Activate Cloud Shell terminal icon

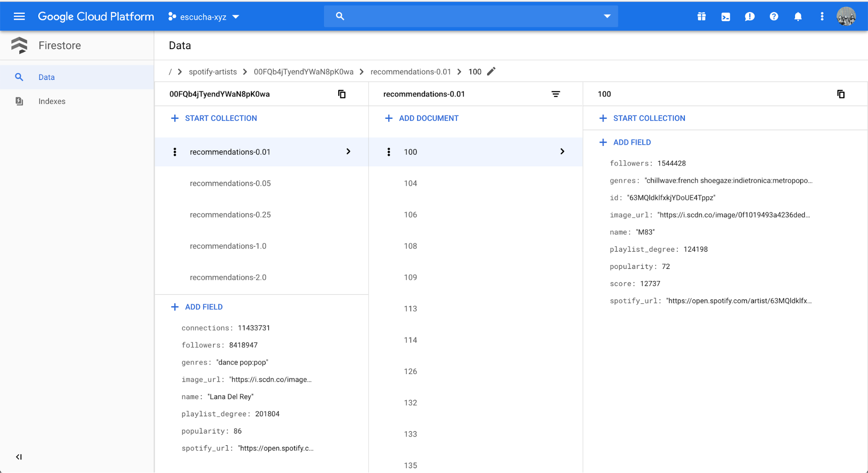pyautogui.click(x=726, y=17)
